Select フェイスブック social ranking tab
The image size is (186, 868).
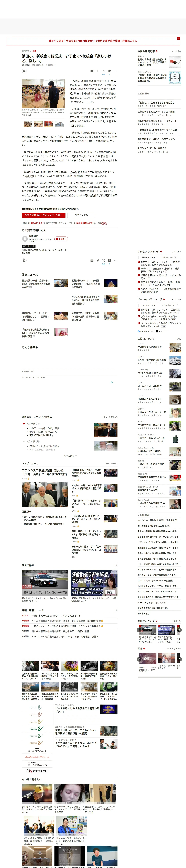pyautogui.click(x=148, y=305)
